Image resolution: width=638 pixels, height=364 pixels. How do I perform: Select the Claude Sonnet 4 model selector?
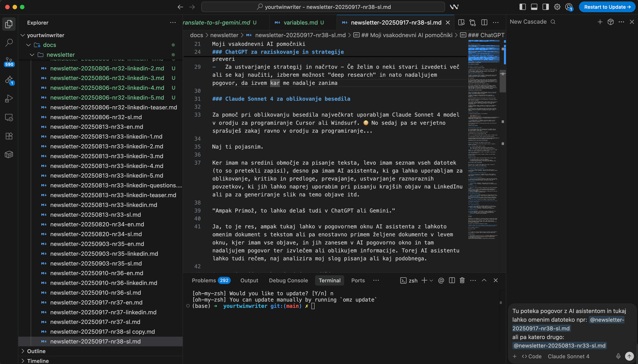click(x=568, y=356)
